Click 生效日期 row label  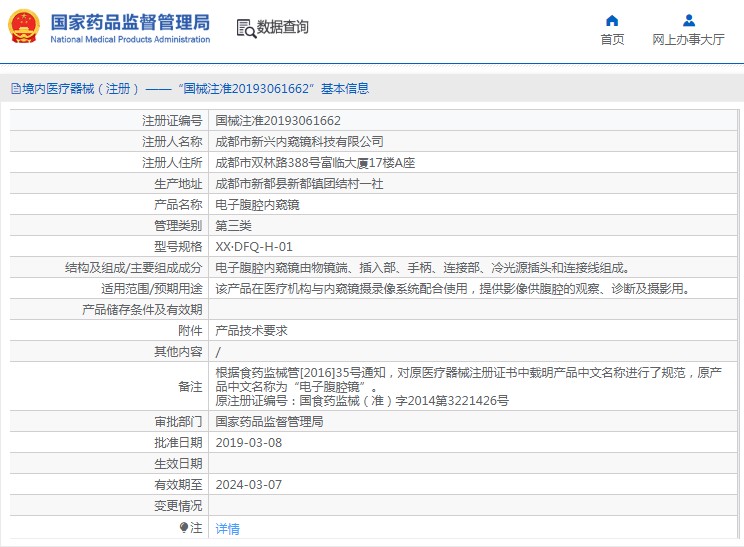pyautogui.click(x=178, y=464)
